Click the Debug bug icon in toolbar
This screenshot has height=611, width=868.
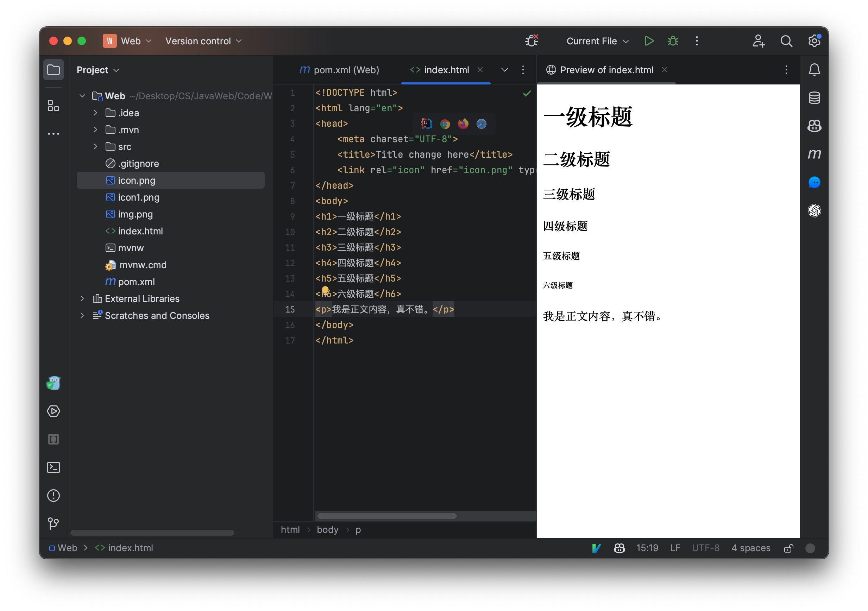[x=673, y=41]
